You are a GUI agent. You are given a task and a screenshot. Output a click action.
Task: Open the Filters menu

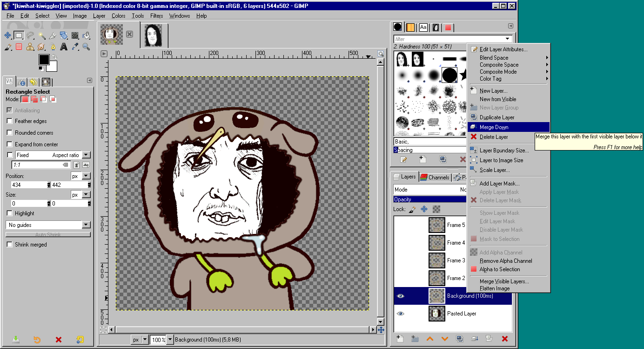click(x=157, y=16)
